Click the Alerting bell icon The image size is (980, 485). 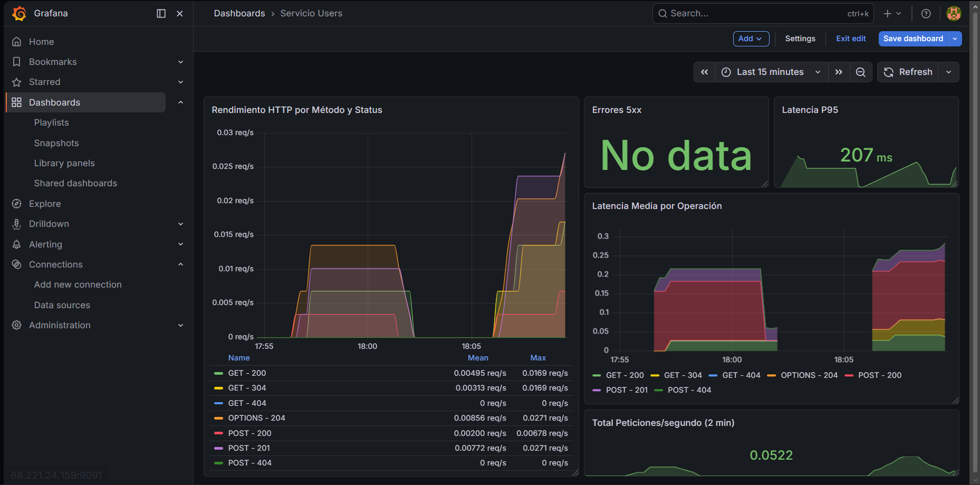pyautogui.click(x=17, y=244)
